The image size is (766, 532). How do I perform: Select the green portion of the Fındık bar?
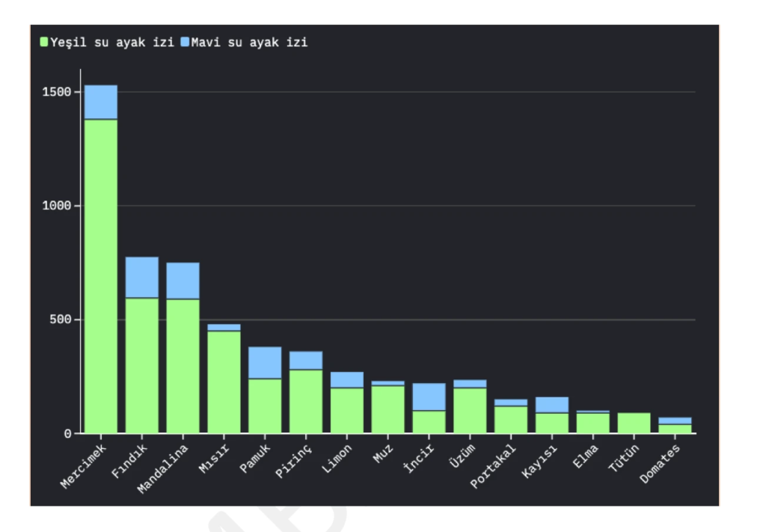tap(141, 365)
